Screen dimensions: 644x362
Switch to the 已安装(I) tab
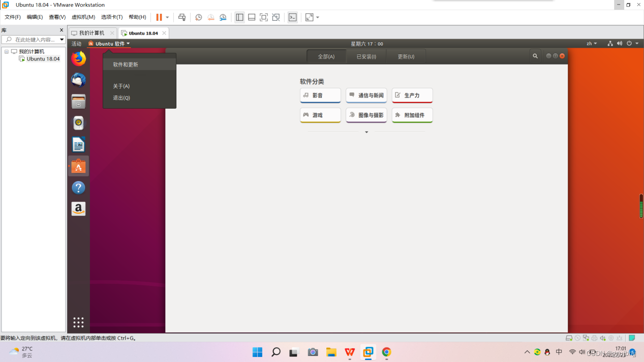click(x=366, y=56)
